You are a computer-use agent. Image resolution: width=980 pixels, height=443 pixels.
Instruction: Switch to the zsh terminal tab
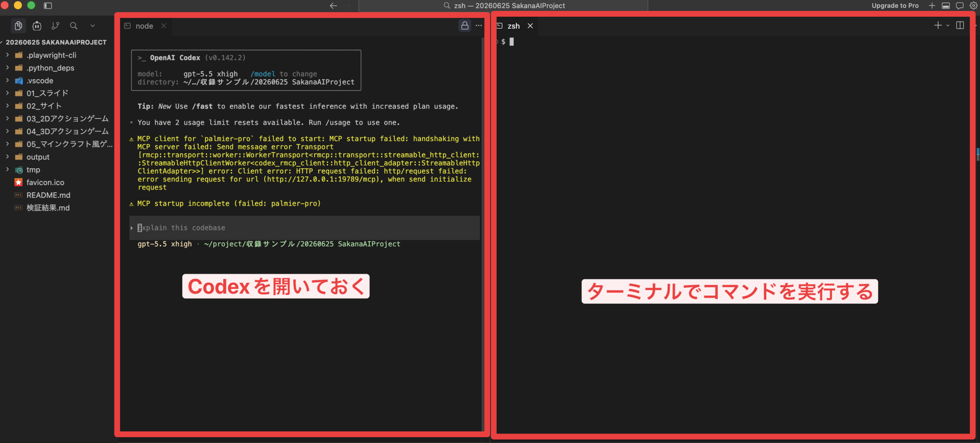(513, 26)
